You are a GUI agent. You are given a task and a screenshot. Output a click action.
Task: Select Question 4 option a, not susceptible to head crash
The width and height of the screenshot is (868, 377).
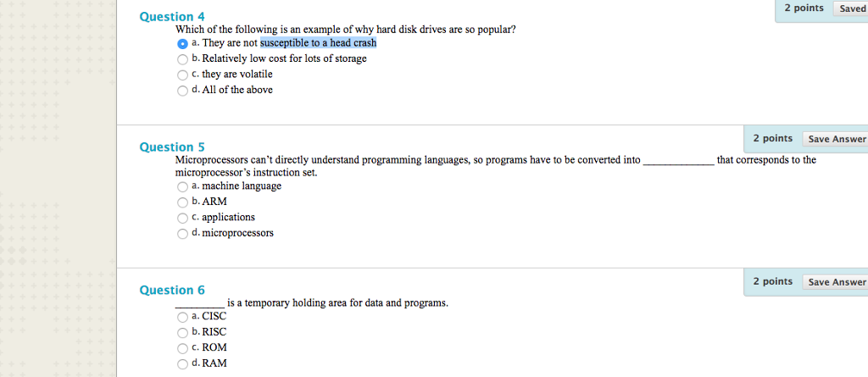click(182, 44)
